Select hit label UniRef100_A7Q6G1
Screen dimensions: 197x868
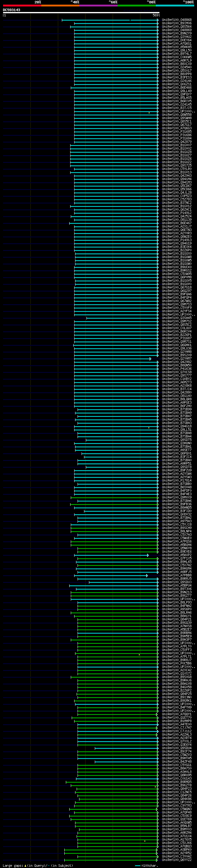tap(177, 43)
